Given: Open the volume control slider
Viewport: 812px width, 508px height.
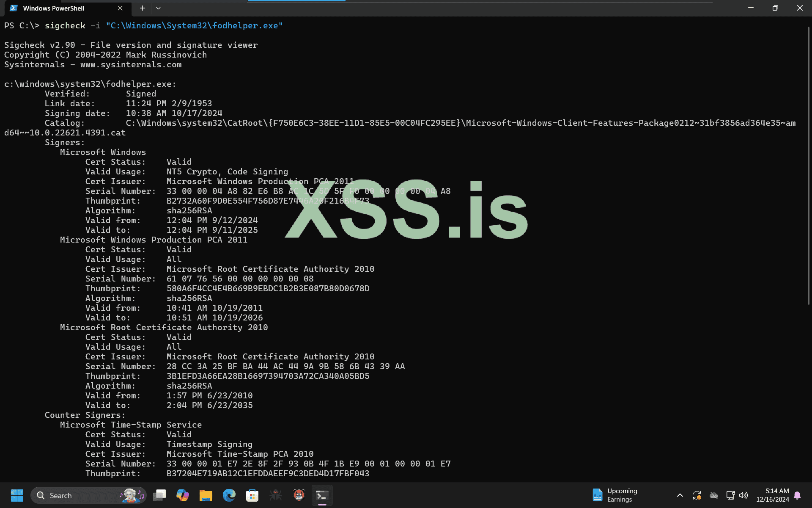Looking at the screenshot, I should click(743, 495).
